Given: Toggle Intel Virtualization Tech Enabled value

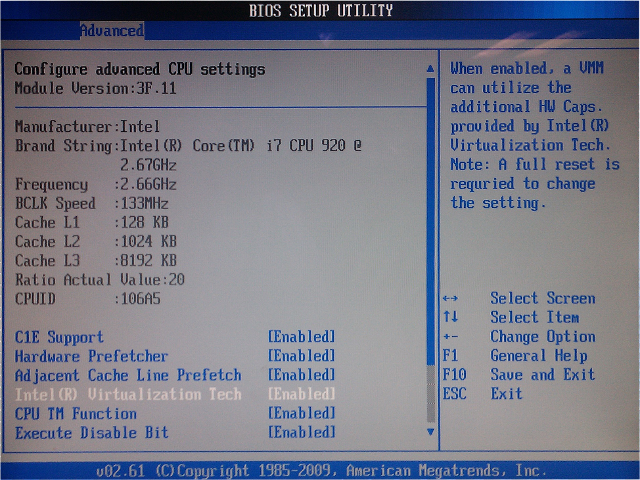Looking at the screenshot, I should click(302, 394).
